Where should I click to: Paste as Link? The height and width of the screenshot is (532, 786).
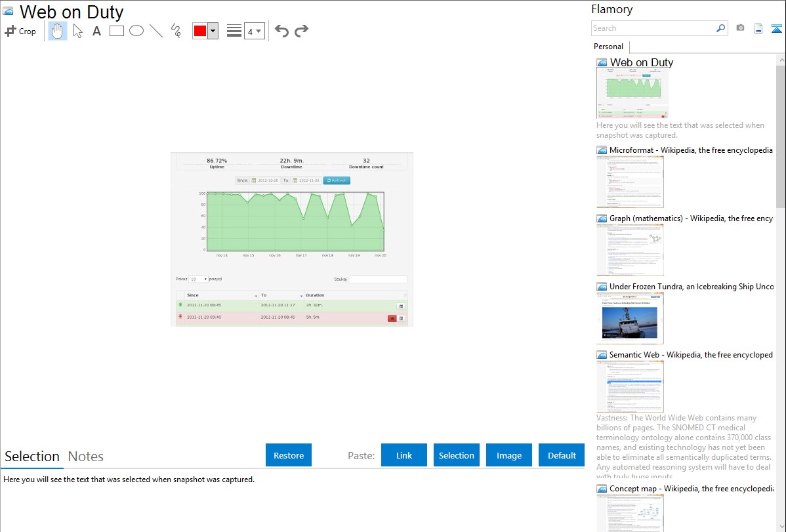[404, 455]
